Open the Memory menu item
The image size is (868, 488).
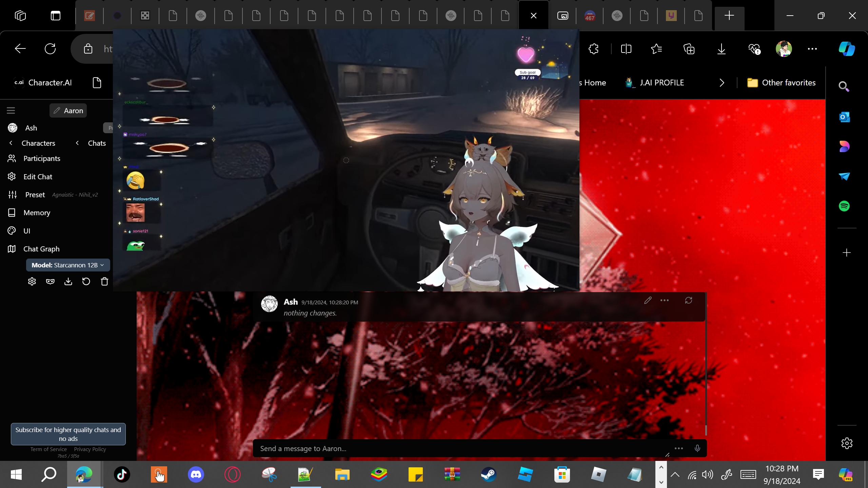pos(37,212)
